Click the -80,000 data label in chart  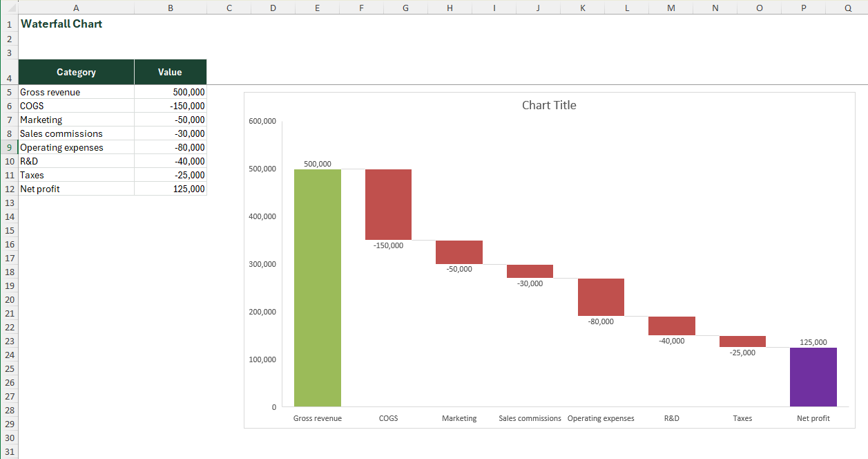(x=601, y=321)
